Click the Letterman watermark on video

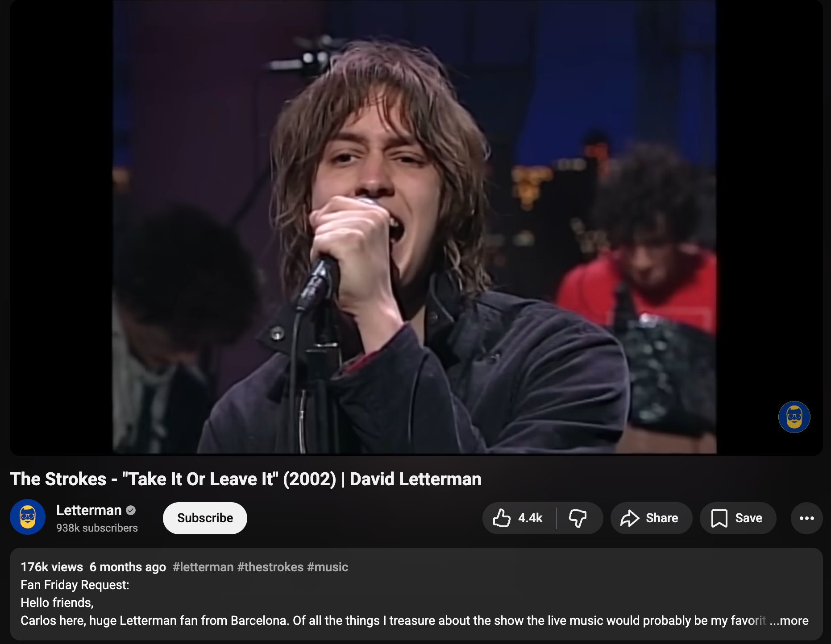794,417
